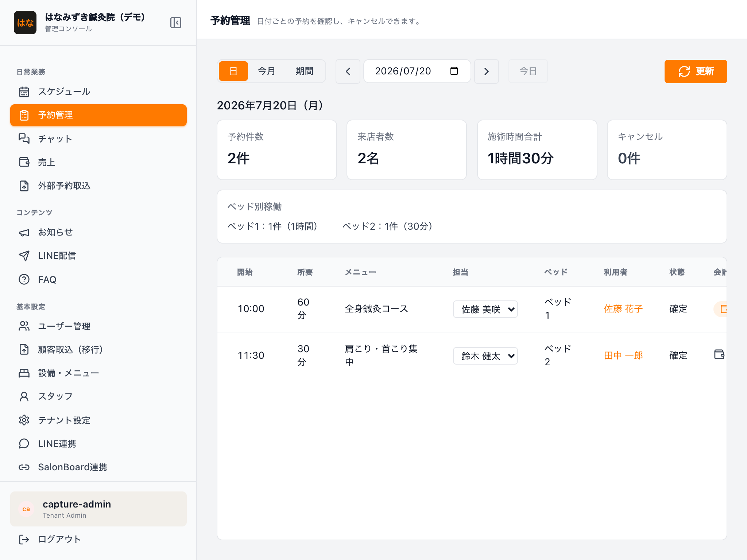The height and width of the screenshot is (560, 747).
Task: Click the 11:30 start time cell
Action: coord(251,356)
